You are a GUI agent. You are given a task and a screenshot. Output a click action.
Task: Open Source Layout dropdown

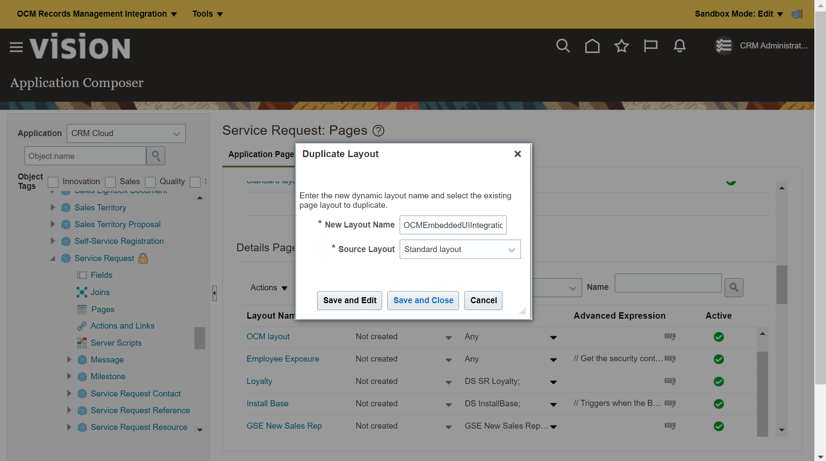click(460, 249)
